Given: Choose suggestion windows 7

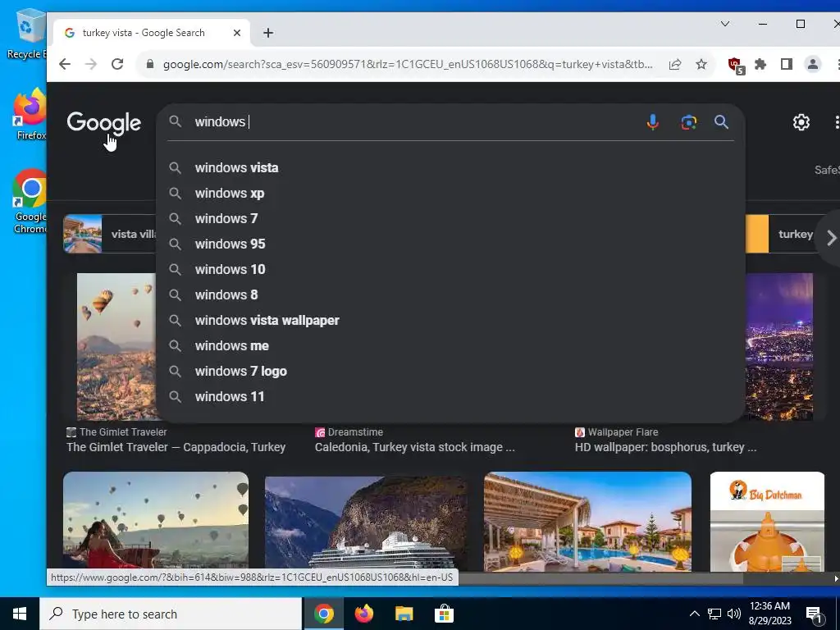Looking at the screenshot, I should coord(451,218).
